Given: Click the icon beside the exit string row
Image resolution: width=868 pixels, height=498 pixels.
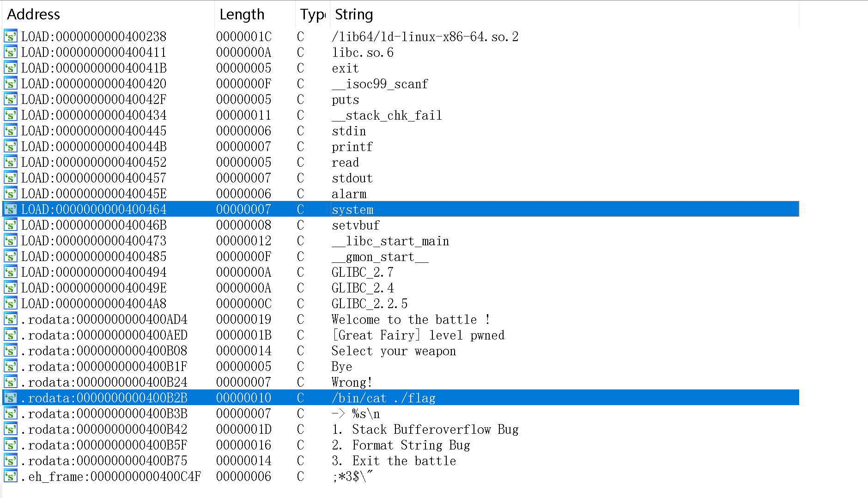Looking at the screenshot, I should pos(10,68).
